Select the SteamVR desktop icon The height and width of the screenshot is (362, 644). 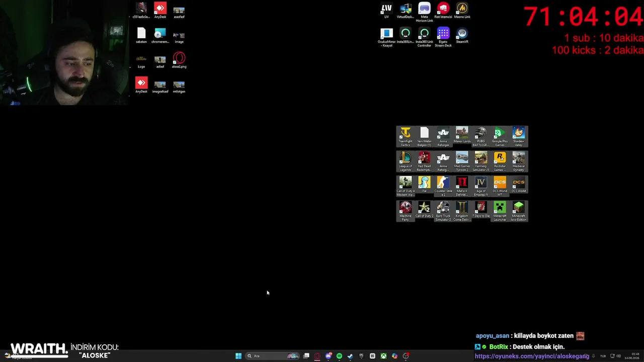462,36
